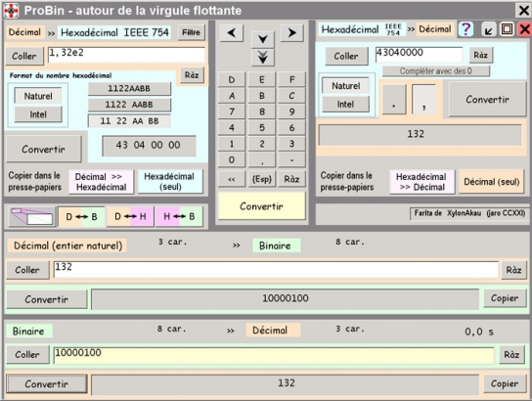This screenshot has height=401, width=532.
Task: Click the window layout icon beside D↔B
Action: (32, 216)
